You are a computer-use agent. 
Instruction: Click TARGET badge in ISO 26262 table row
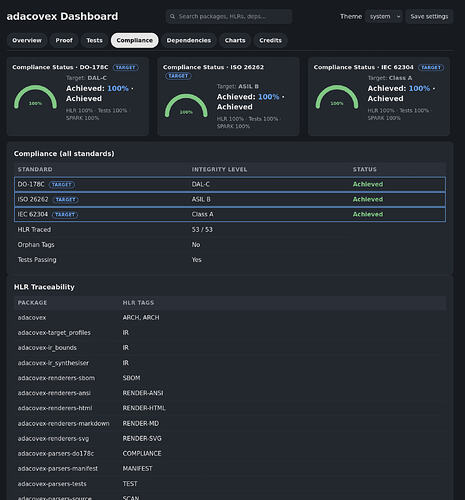click(66, 199)
